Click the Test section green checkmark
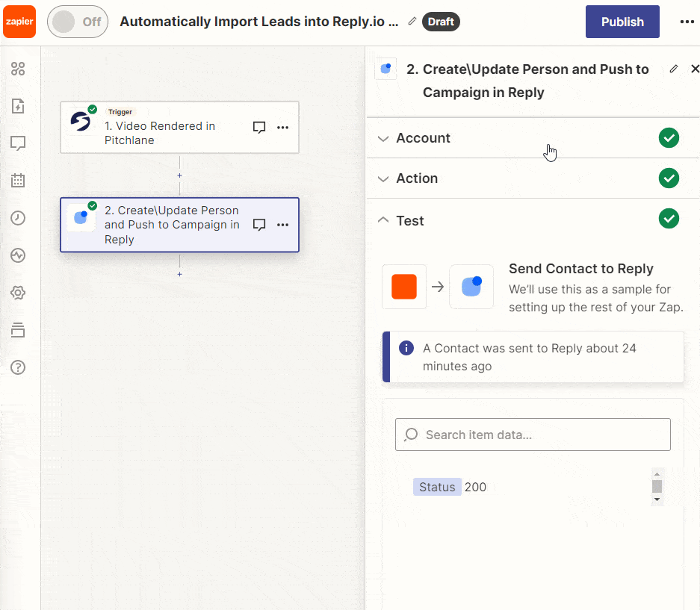 click(669, 218)
